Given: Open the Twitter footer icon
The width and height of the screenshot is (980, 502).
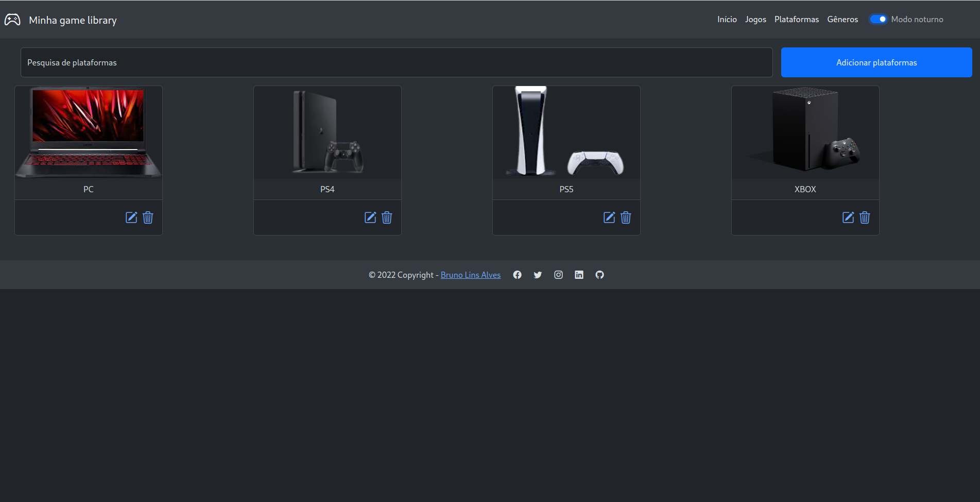Looking at the screenshot, I should (538, 275).
